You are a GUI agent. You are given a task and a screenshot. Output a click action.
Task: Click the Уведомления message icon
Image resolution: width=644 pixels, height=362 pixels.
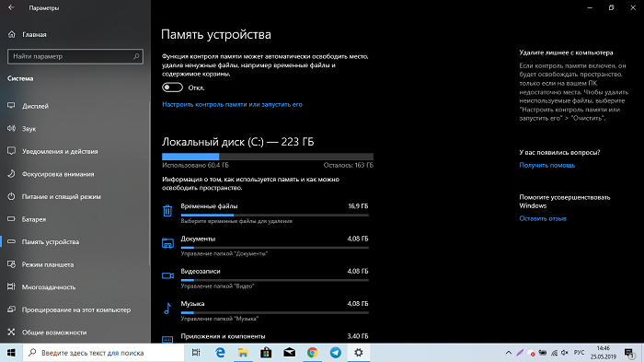(11, 151)
